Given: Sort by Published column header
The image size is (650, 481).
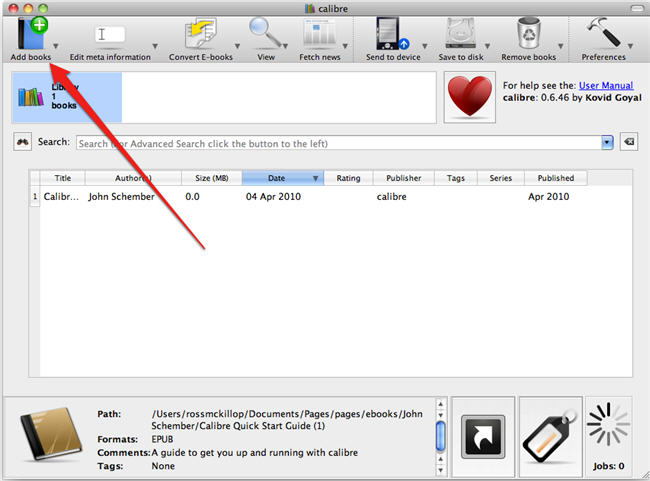Looking at the screenshot, I should [556, 178].
